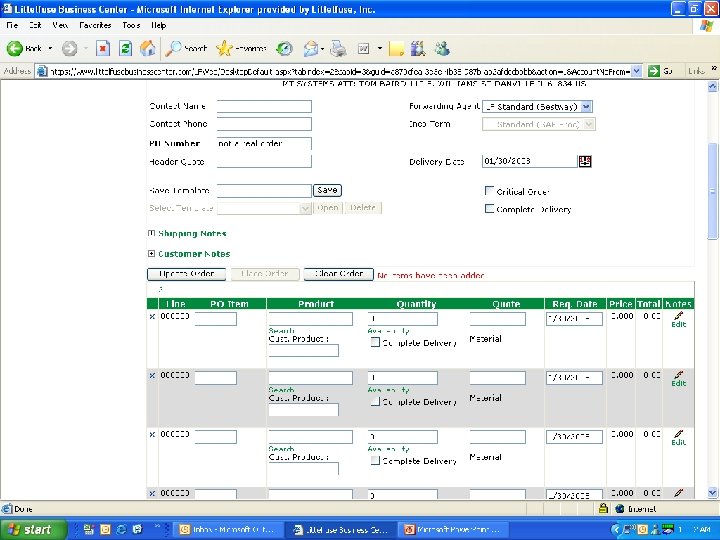Click the Clear Order button
Viewport: 720px width, 540px height.
(x=338, y=274)
